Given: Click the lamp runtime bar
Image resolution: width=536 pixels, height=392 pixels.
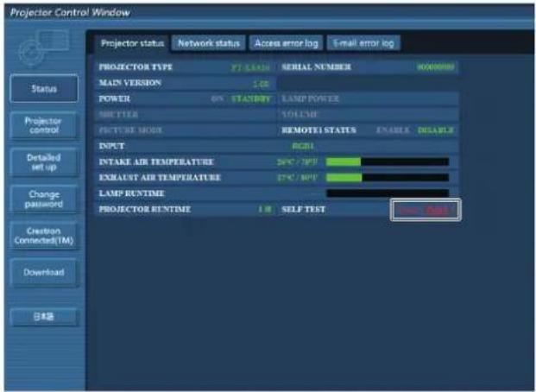Looking at the screenshot, I should (x=388, y=193).
